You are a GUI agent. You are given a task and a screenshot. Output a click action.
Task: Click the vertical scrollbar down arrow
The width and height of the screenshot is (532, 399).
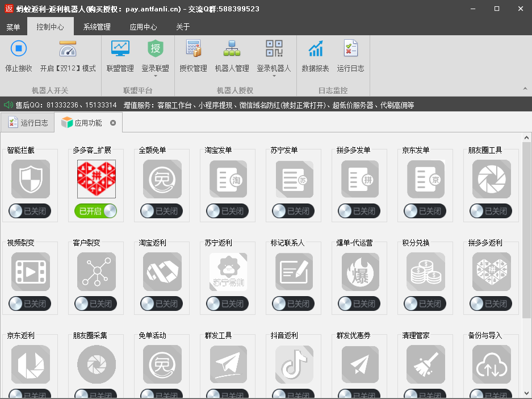[526, 393]
